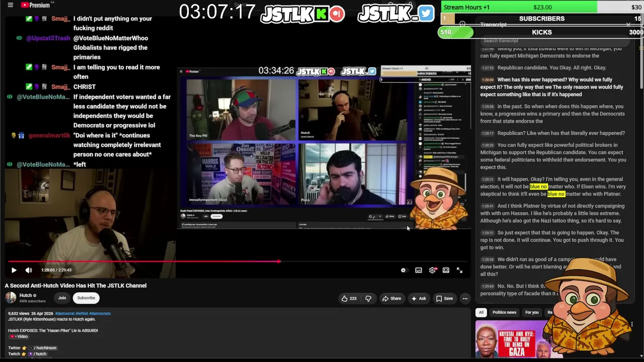644x362 pixels.
Task: Click the 840k subscribers count
Action: [33, 301]
